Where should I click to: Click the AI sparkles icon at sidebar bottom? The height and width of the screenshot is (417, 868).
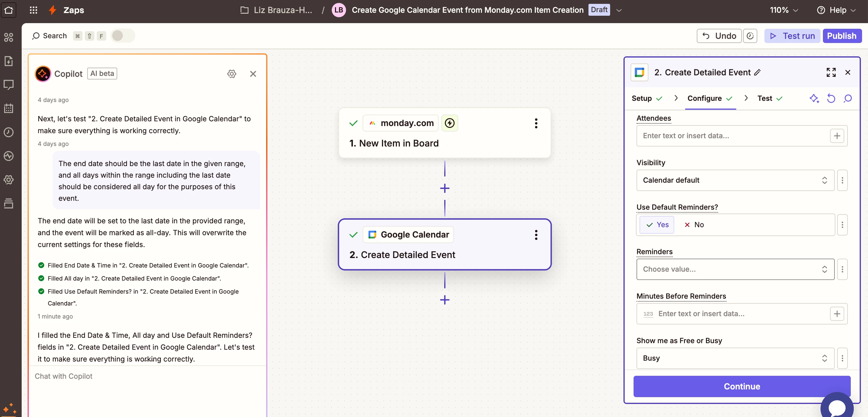(9, 409)
